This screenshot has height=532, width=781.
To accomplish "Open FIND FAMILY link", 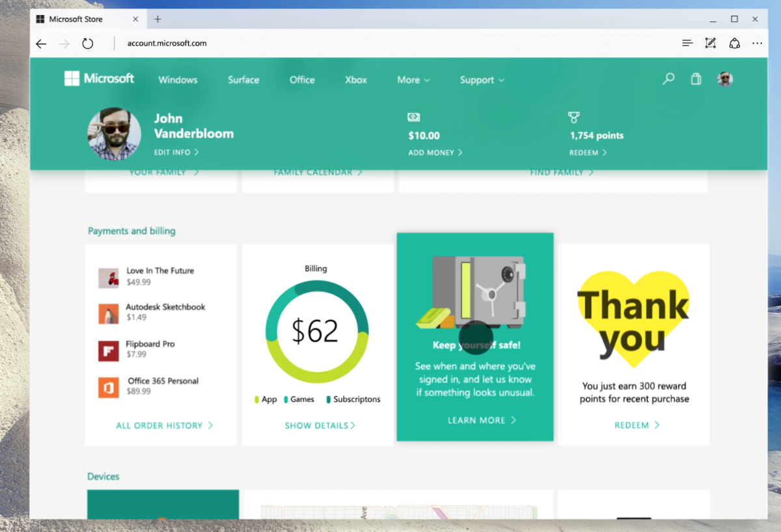I will (562, 172).
